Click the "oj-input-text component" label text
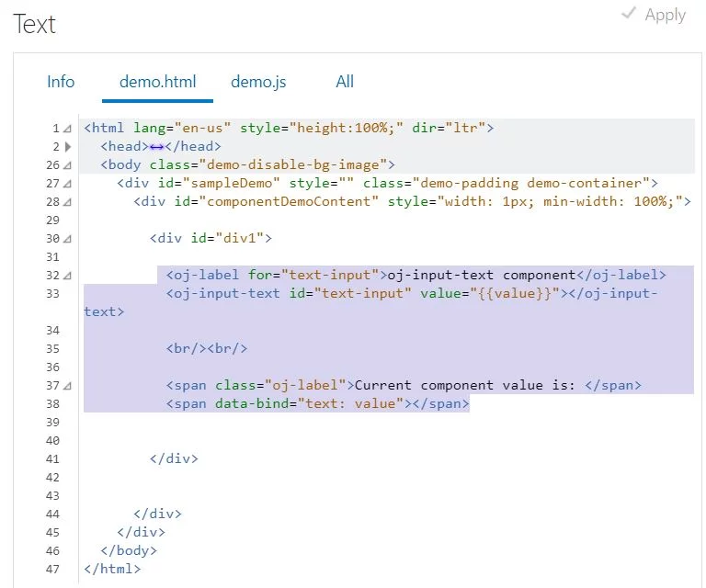Viewport: 706px width, 588px height. point(482,275)
